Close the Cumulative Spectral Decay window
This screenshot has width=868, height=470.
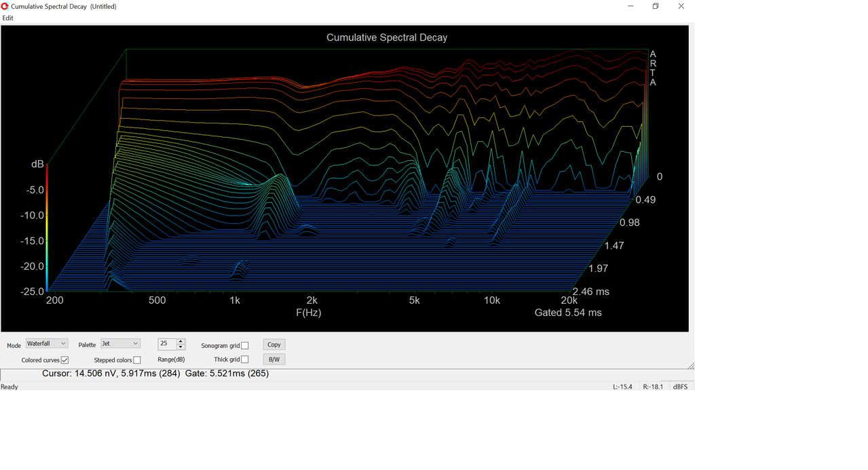681,6
